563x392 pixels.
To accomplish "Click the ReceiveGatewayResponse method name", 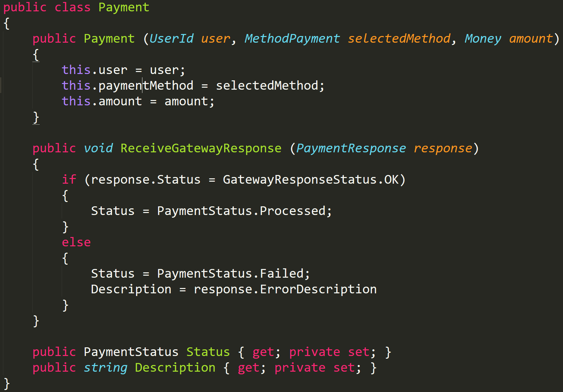I will pyautogui.click(x=201, y=148).
